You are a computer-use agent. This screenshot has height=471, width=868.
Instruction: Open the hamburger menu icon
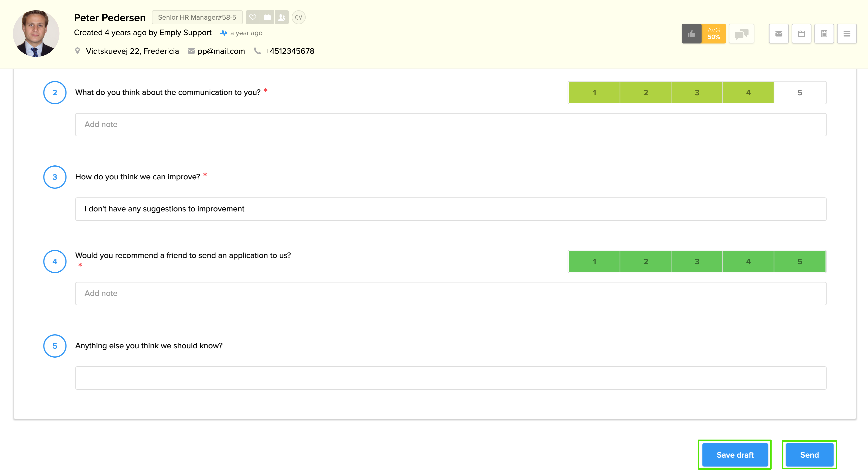847,33
